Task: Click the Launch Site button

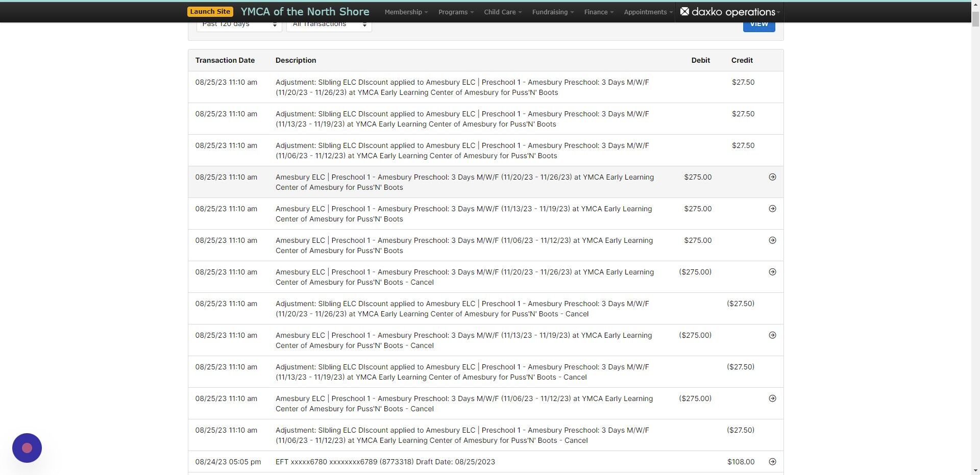Action: pyautogui.click(x=210, y=11)
